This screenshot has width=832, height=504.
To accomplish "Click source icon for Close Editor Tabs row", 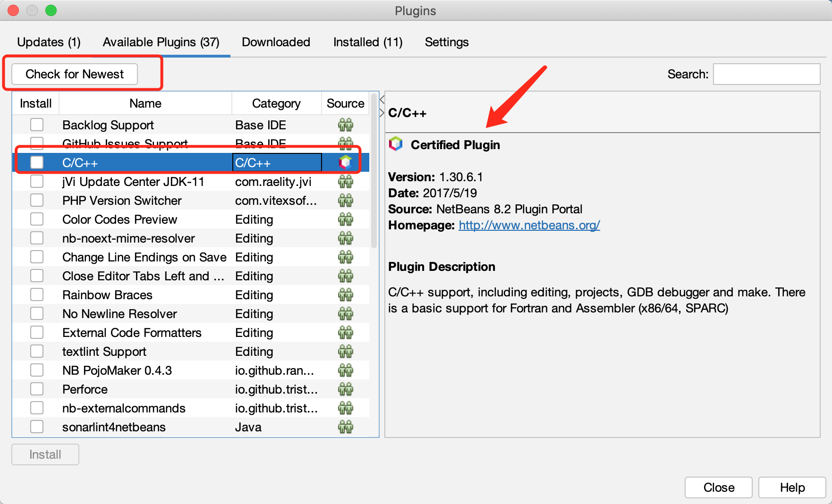I will pyautogui.click(x=346, y=276).
